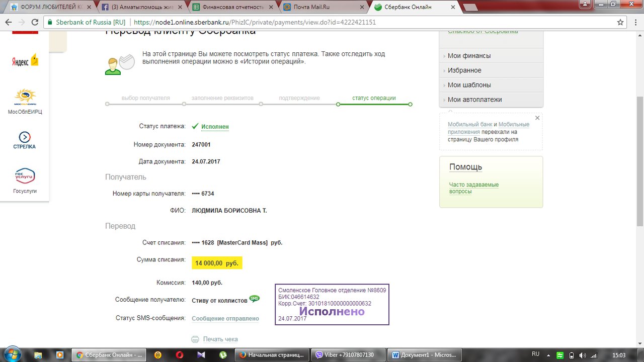Open the Chrome menu (three dots)
Image resolution: width=644 pixels, height=362 pixels.
635,22
